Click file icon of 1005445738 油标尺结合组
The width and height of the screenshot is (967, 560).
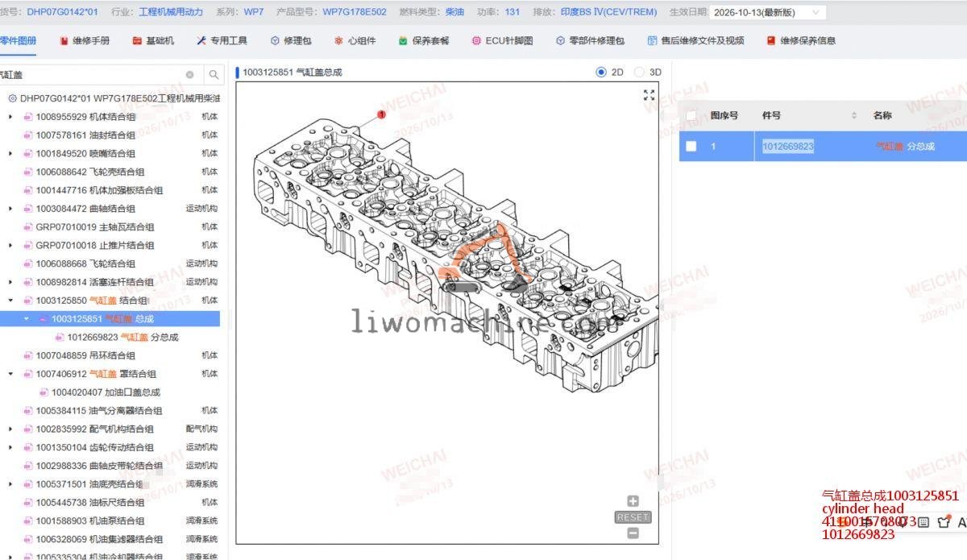(x=27, y=503)
